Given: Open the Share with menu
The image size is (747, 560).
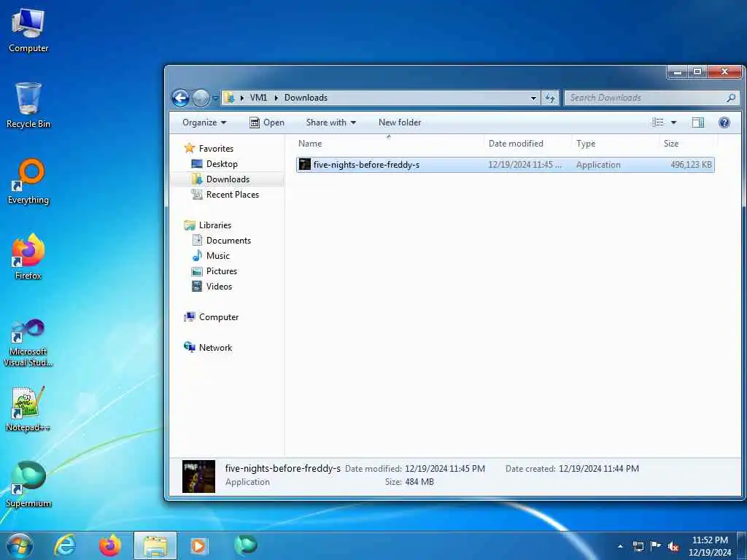Looking at the screenshot, I should [x=330, y=122].
